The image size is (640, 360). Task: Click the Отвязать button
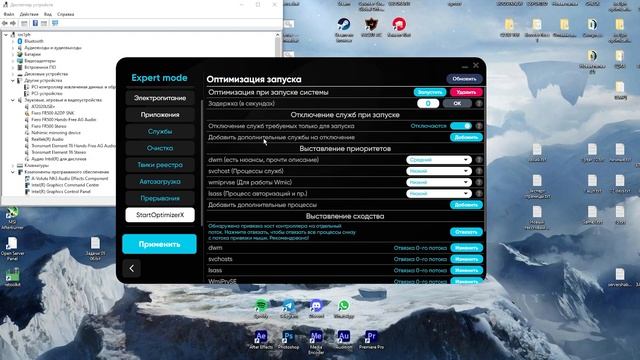(466, 232)
